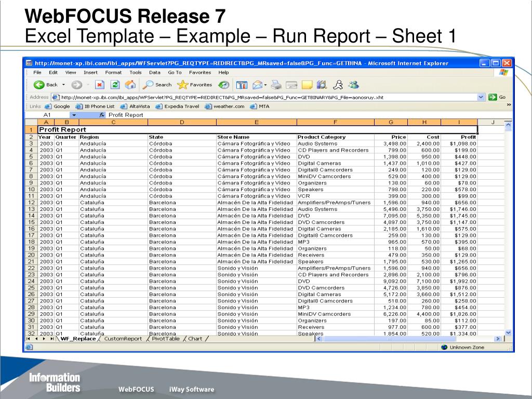The width and height of the screenshot is (532, 399).
Task: Open Search pane with magnifier icon
Action: click(x=157, y=85)
